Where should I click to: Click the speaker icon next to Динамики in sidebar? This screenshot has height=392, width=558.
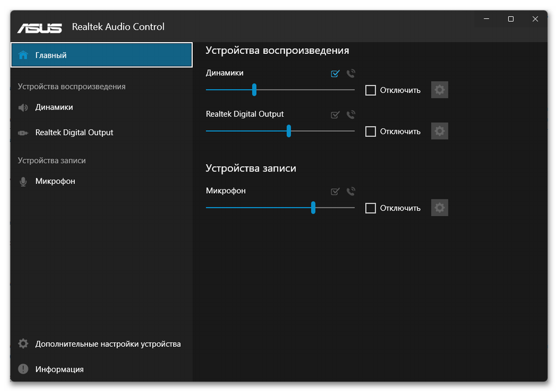click(x=23, y=107)
